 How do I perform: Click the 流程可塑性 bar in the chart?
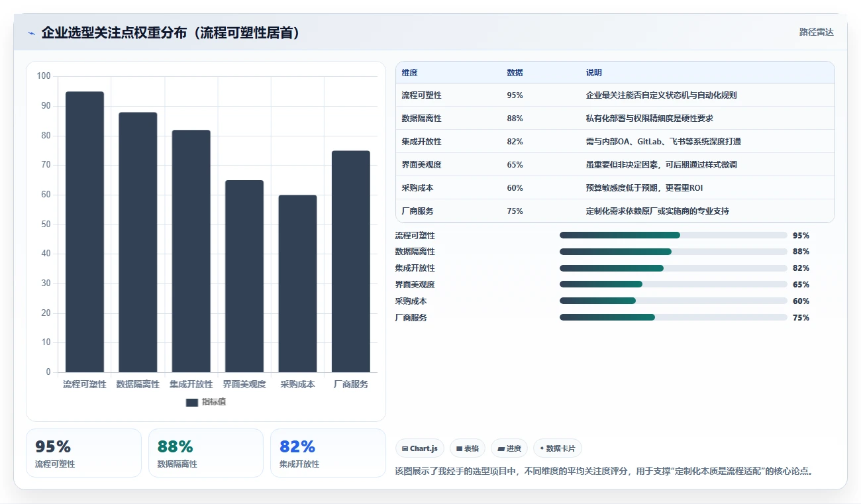coord(85,232)
